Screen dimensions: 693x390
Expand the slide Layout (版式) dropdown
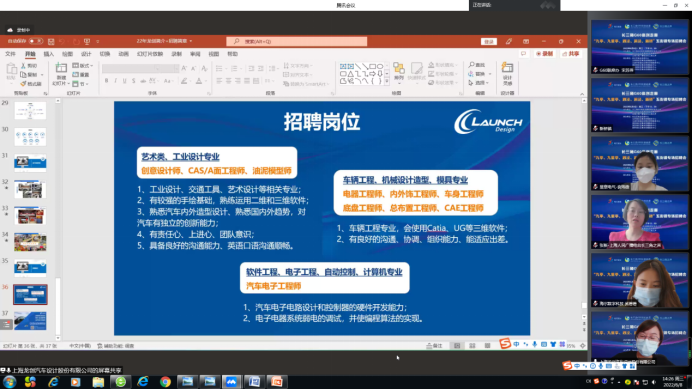tap(83, 65)
